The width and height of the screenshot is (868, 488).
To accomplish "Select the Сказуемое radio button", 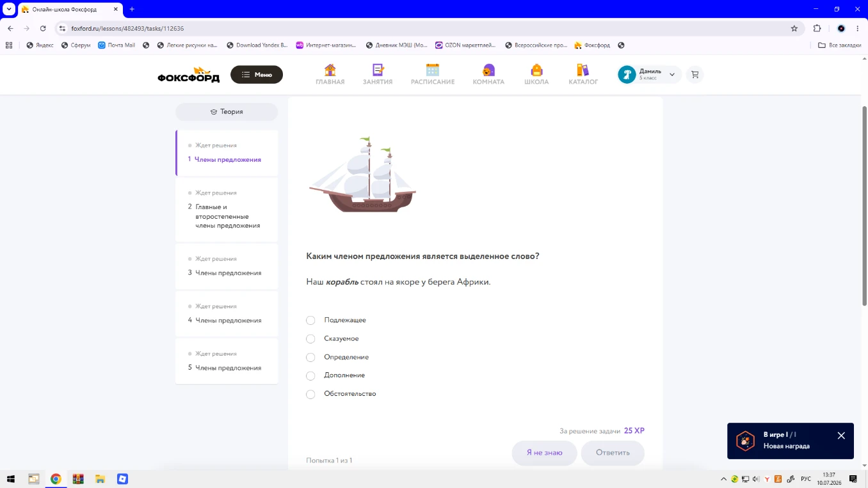I will pos(310,339).
